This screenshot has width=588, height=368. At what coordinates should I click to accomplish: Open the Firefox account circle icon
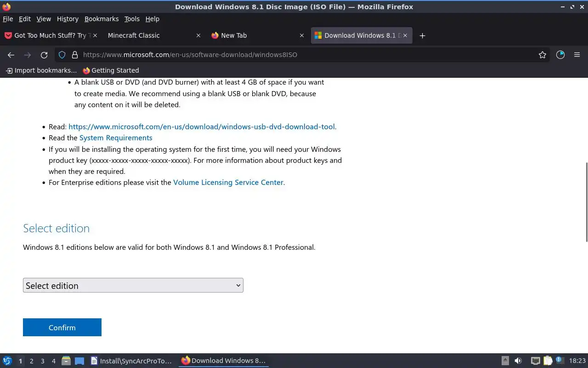tap(560, 55)
